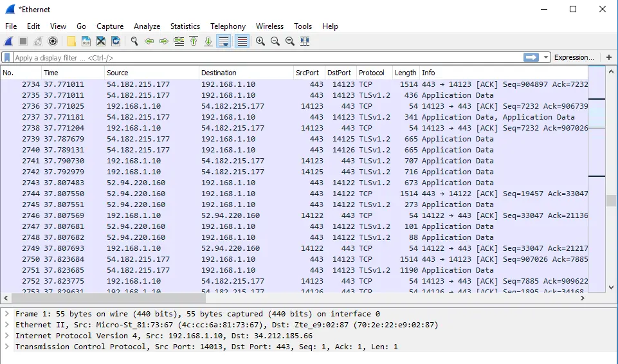618x364 pixels.
Task: Open the Help menu
Action: (x=330, y=26)
